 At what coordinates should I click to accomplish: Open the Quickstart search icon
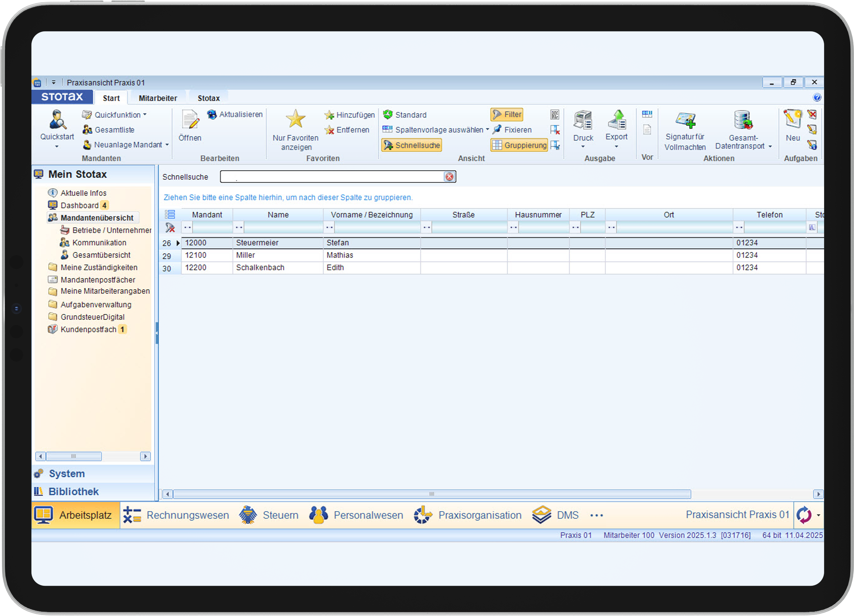click(57, 120)
